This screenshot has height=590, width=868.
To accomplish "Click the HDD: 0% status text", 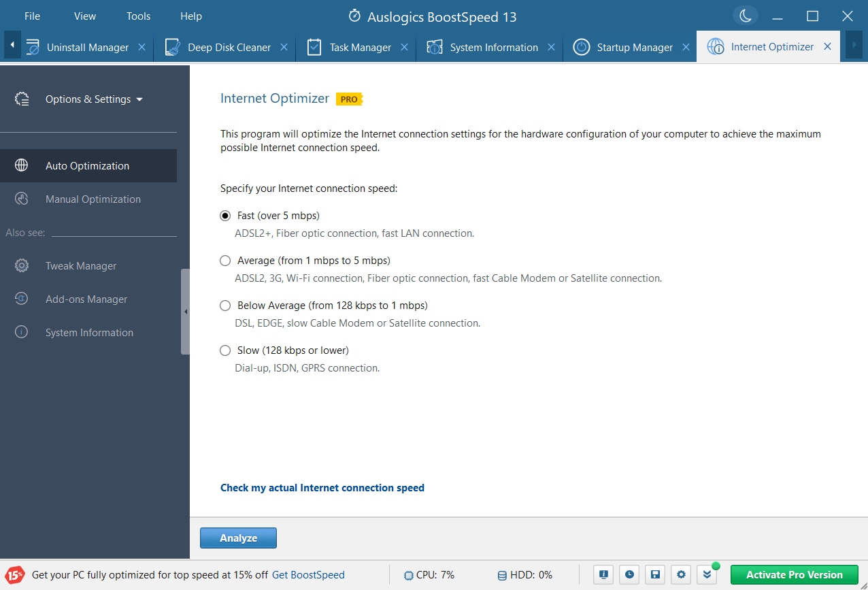I will pyautogui.click(x=531, y=575).
